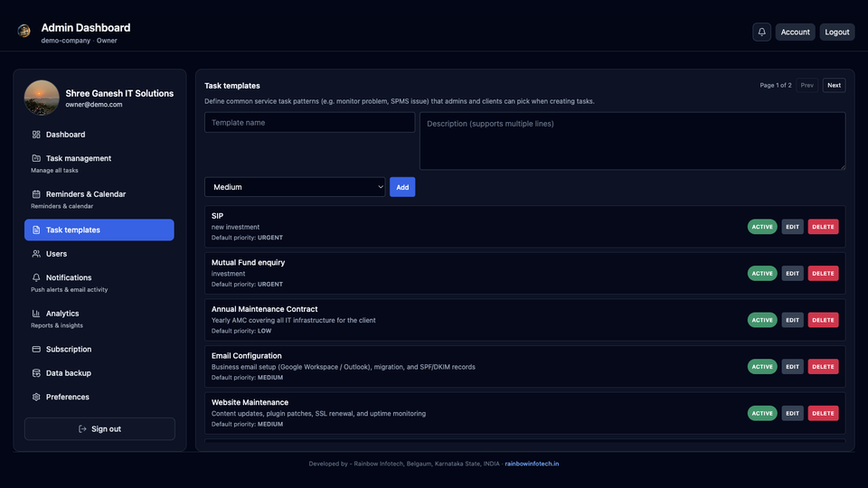Delete the SIP template
This screenshot has width=868, height=488.
point(823,227)
